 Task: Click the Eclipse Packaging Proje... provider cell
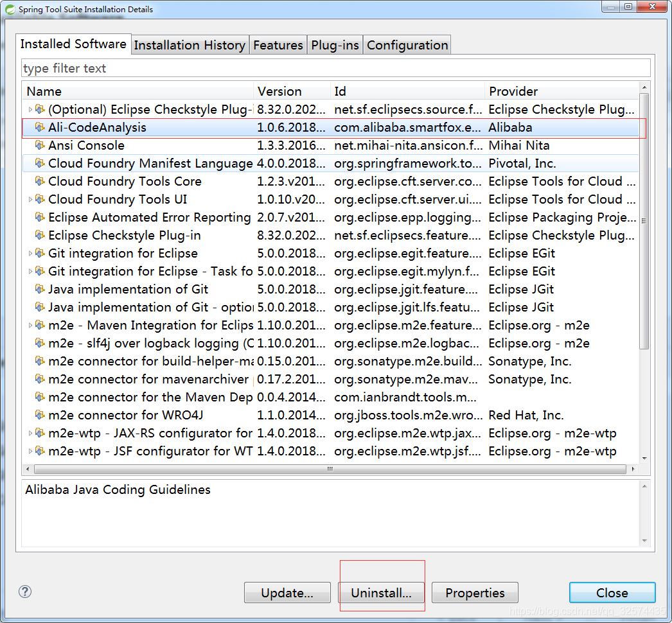pos(562,217)
